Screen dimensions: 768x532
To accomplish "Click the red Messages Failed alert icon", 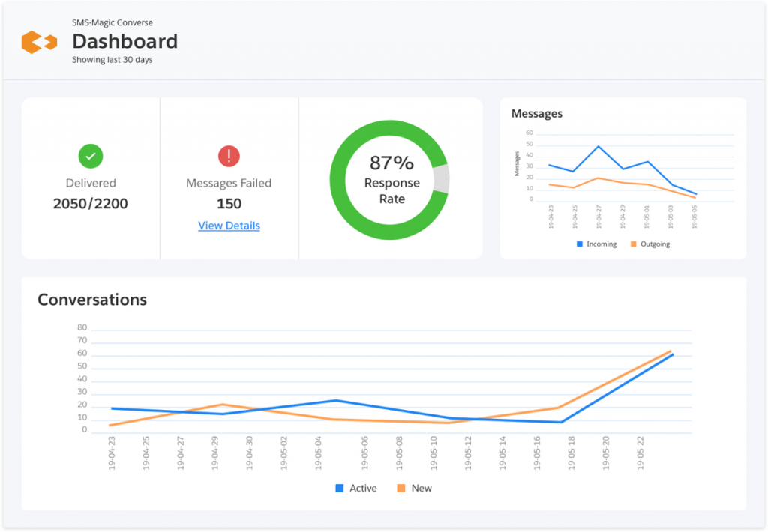I will point(229,157).
